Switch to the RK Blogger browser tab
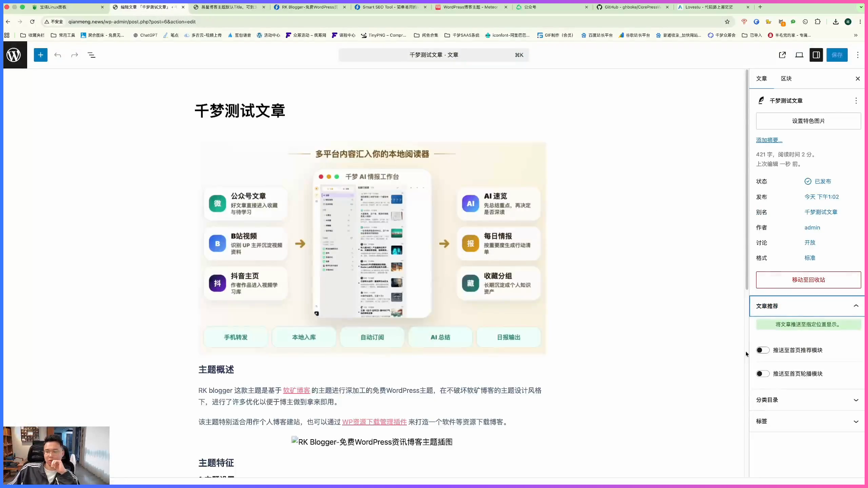This screenshot has height=488, width=868. click(x=310, y=7)
